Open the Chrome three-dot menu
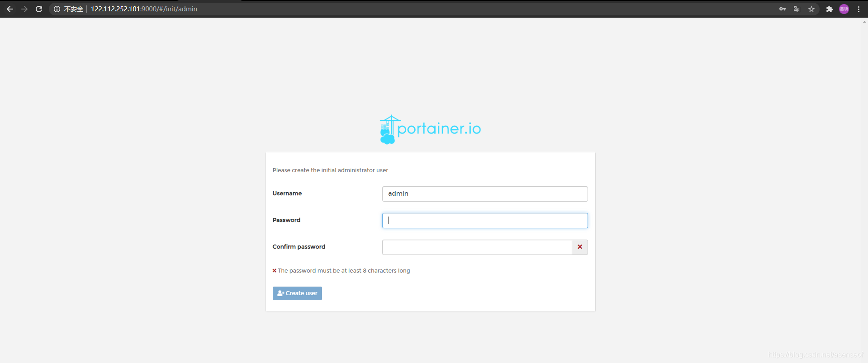This screenshot has width=868, height=363. click(859, 9)
